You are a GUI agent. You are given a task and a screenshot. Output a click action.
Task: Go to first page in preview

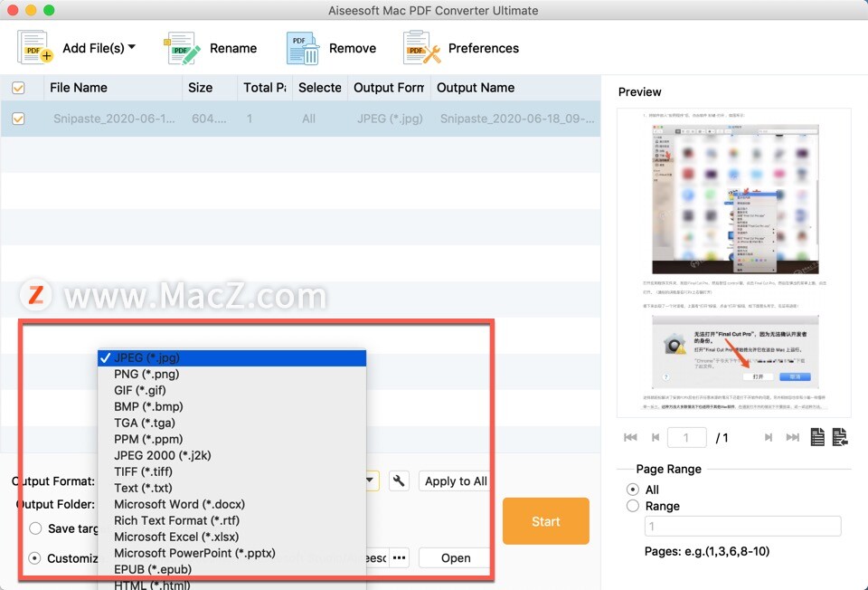tap(630, 438)
